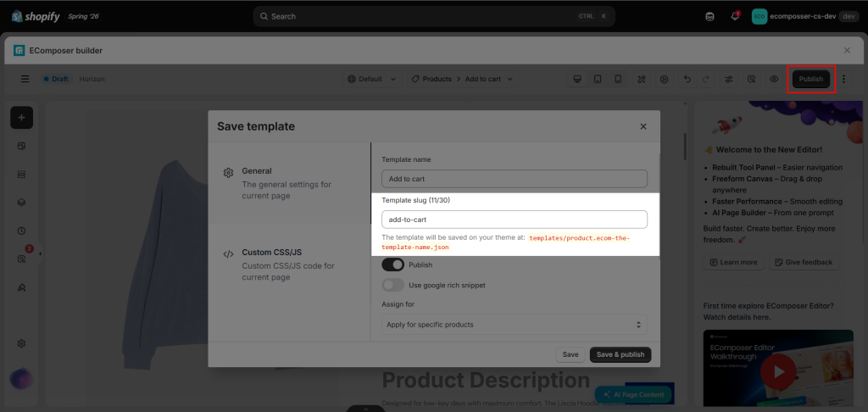Open the sidebar settings gear
The image size is (868, 412).
coord(21,344)
